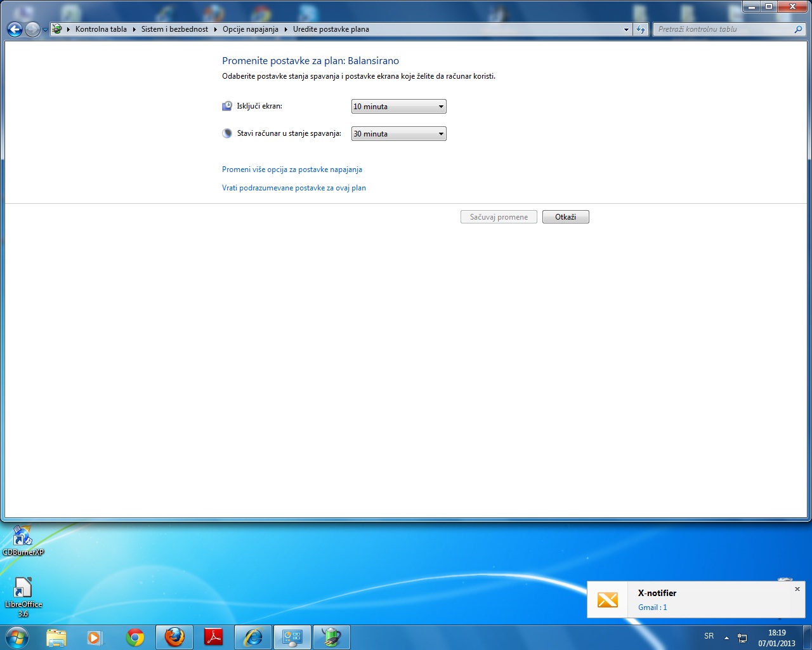Select Uredite postavke plana breadcrumb

331,29
